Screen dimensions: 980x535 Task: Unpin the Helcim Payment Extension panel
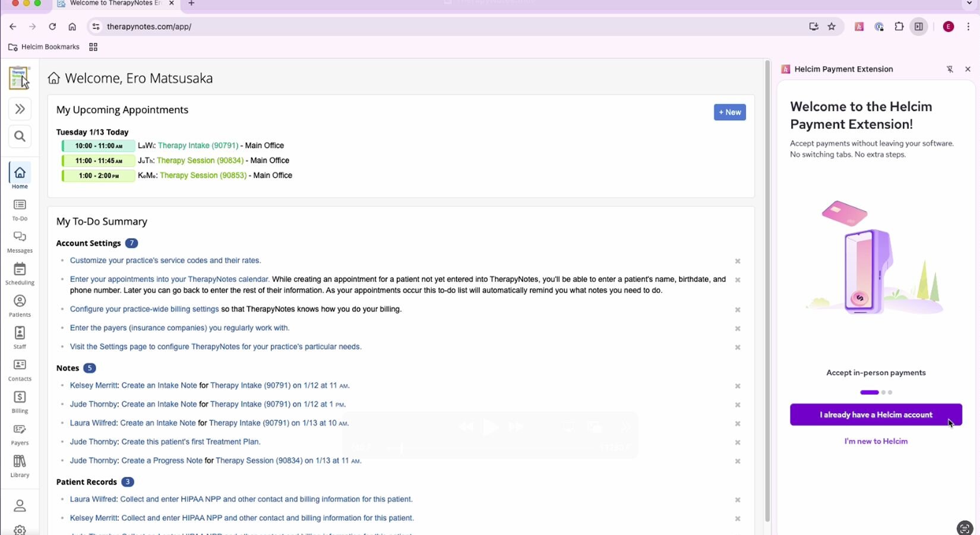coord(950,70)
